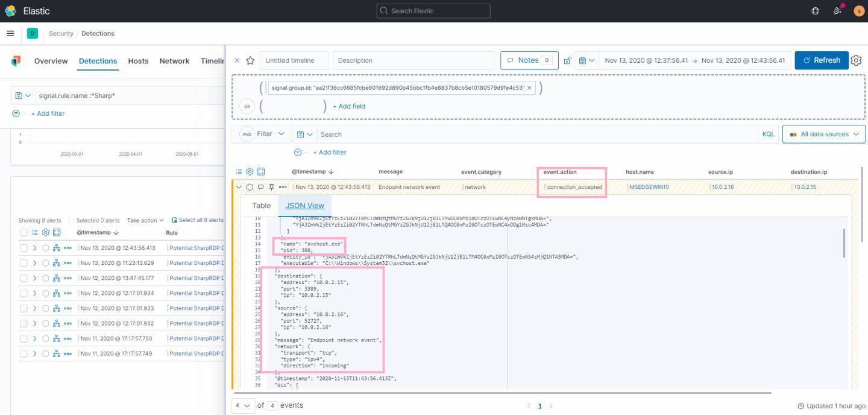Screen dimensions: 868x415
Task: Select all 8 alerts via the link
Action: [x=199, y=220]
